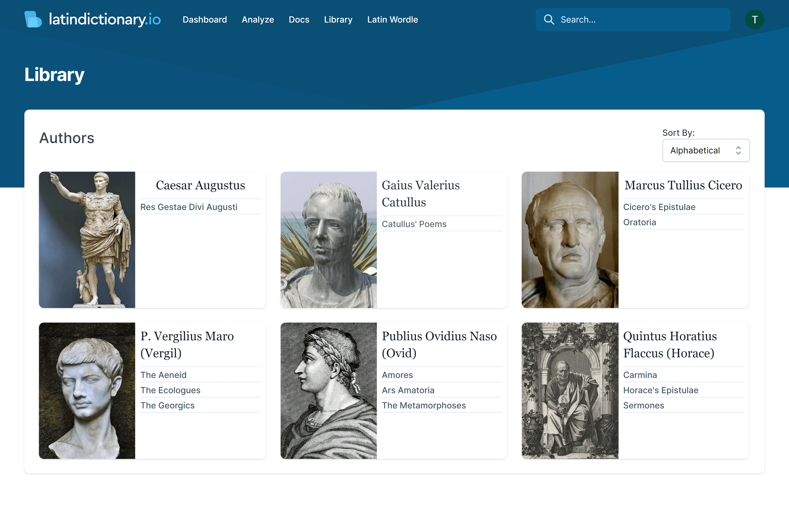Screen dimensions: 789x532
Task: Open the user avatar T menu
Action: point(754,20)
